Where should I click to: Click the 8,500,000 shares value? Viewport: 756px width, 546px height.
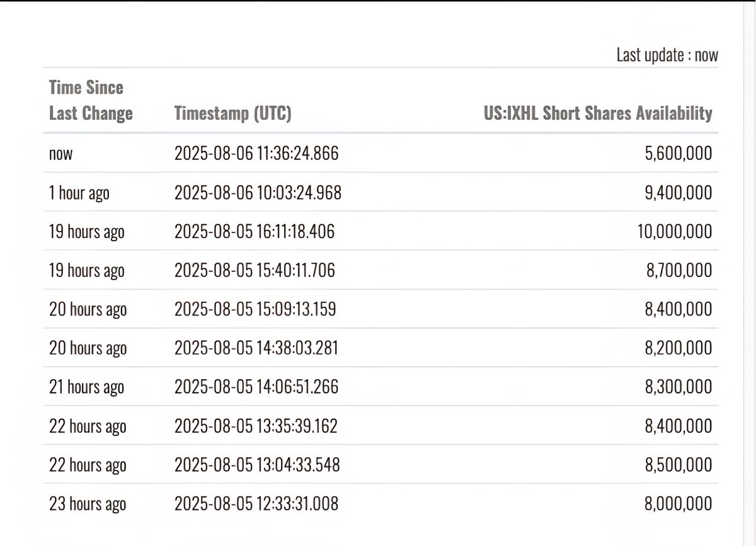click(679, 465)
